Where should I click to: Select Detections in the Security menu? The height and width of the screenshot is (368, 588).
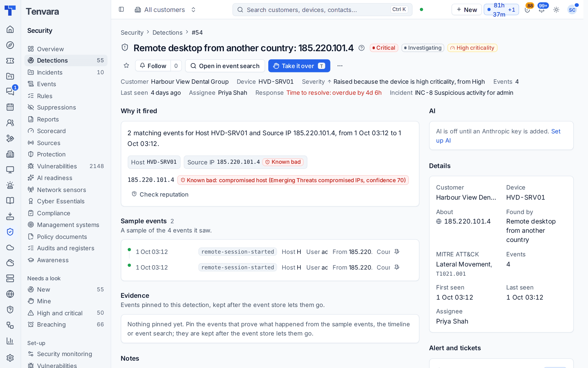coord(66,60)
